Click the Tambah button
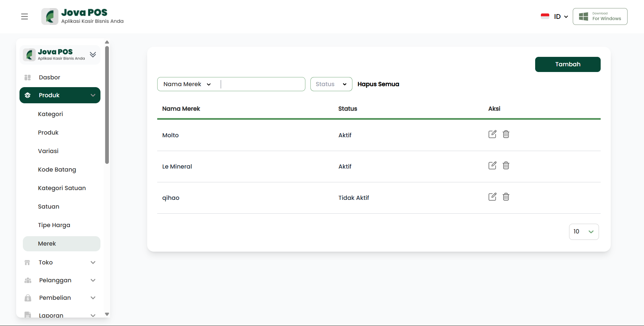 pos(567,64)
